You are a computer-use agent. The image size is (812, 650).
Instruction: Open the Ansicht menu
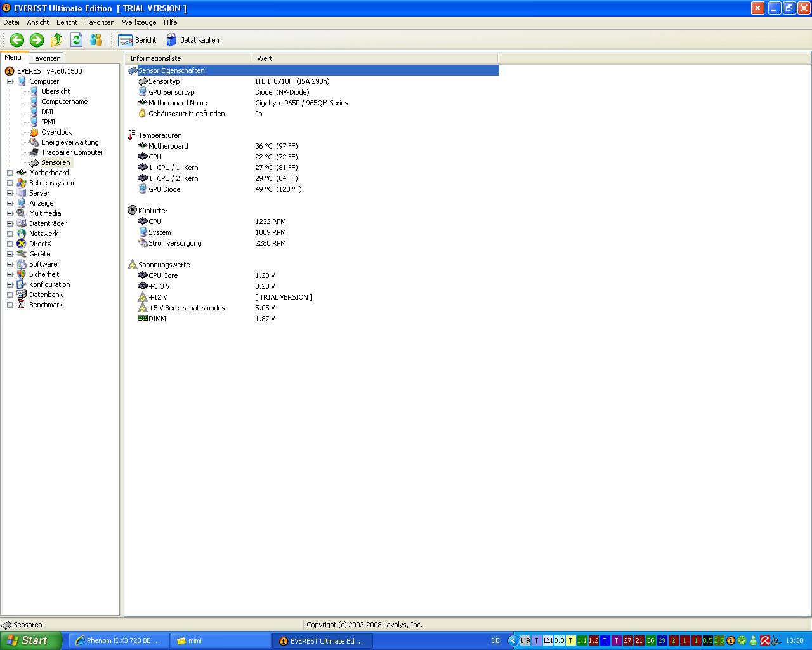point(38,22)
